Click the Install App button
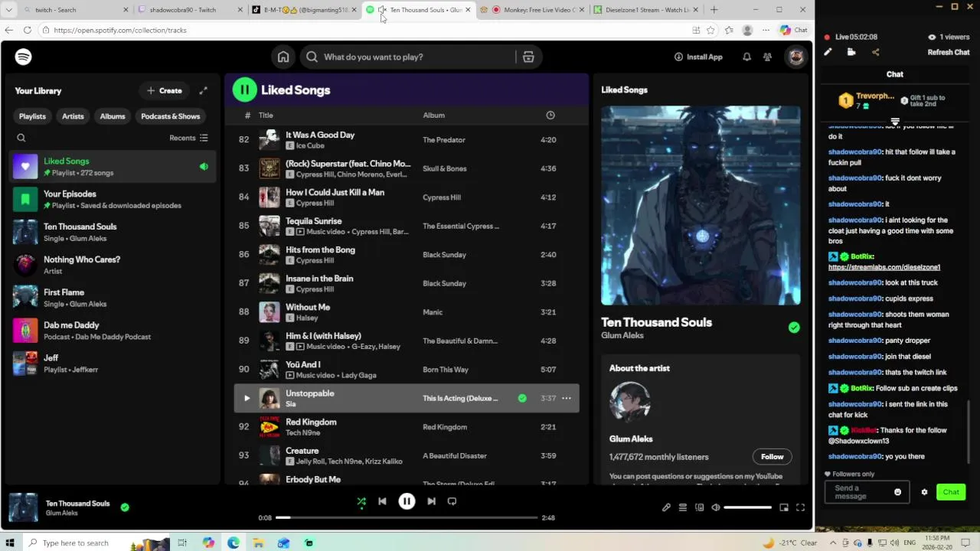980x551 pixels. 698,57
